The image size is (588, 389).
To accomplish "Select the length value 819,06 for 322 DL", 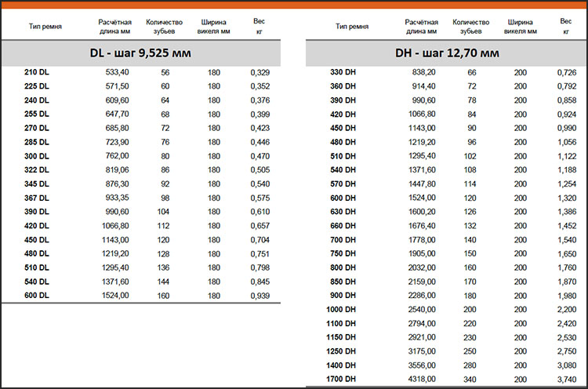I will [117, 170].
